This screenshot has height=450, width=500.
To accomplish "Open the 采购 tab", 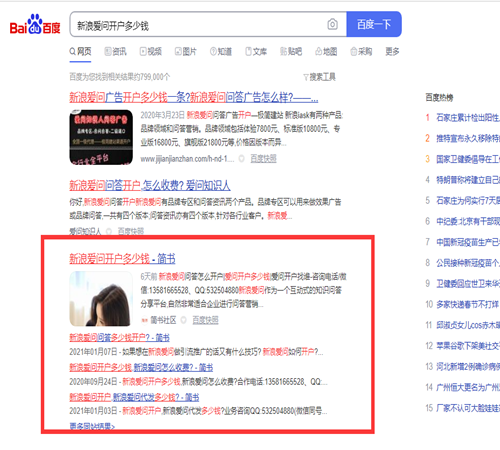I will (x=361, y=51).
